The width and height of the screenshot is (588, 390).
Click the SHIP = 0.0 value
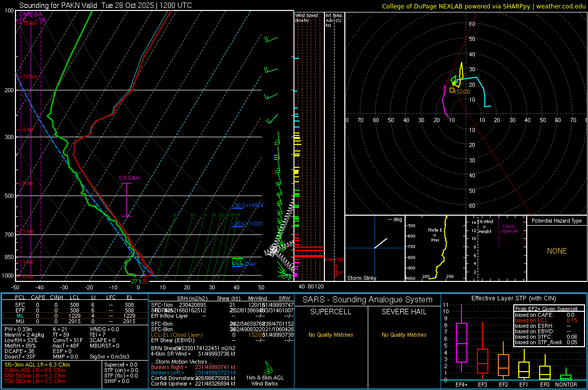click(x=117, y=381)
